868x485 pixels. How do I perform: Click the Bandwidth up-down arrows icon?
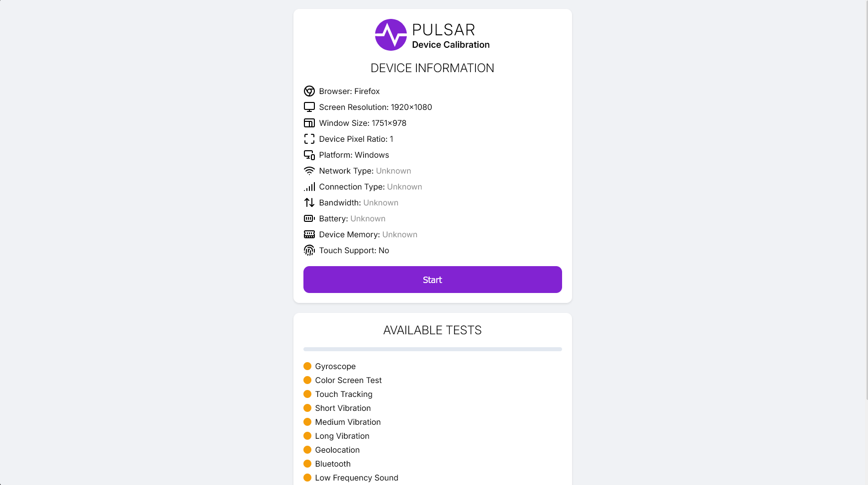(x=309, y=202)
